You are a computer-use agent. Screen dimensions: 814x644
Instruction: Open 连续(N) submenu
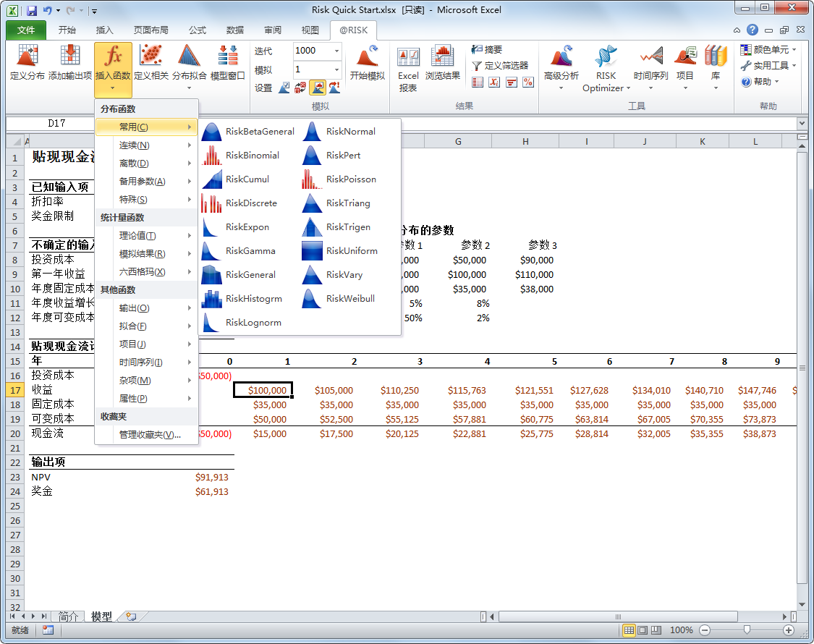(146, 145)
